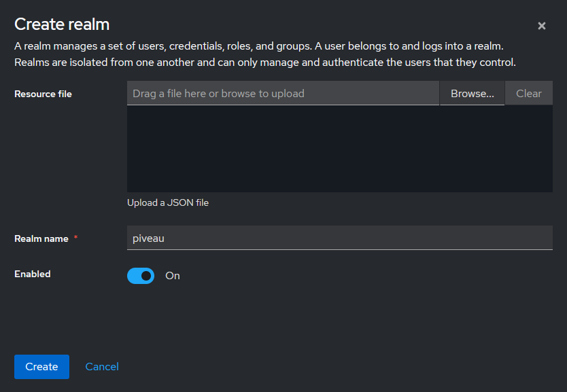This screenshot has width=567, height=392.
Task: Clear the uploaded resource file
Action: point(528,94)
